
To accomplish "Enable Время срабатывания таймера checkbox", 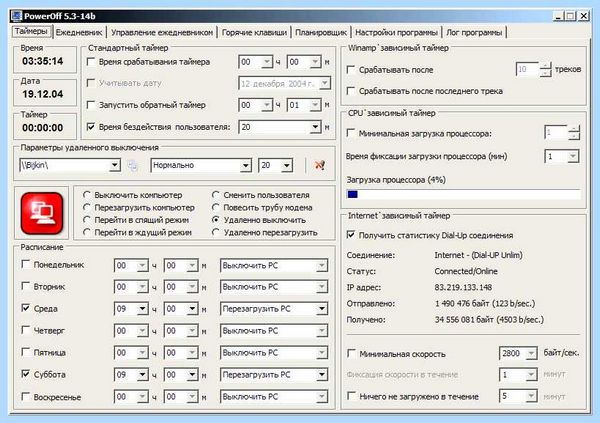I will point(91,62).
